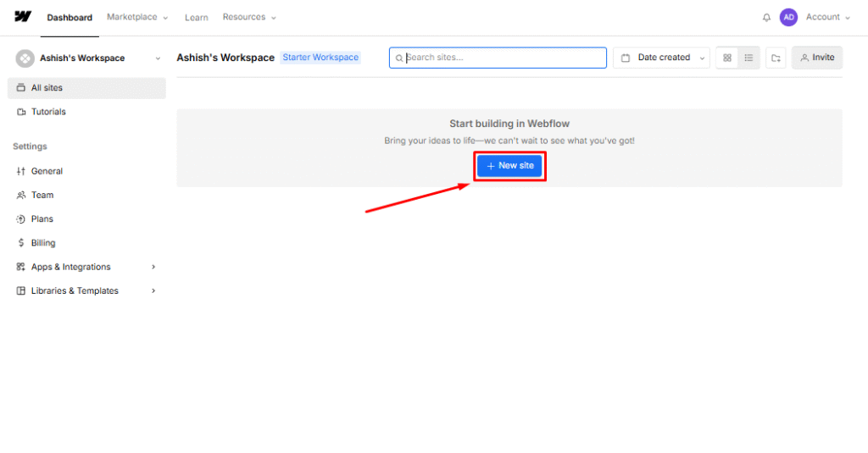868x453 pixels.
Task: Expand Apps & Integrations submenu arrow
Action: click(x=153, y=268)
